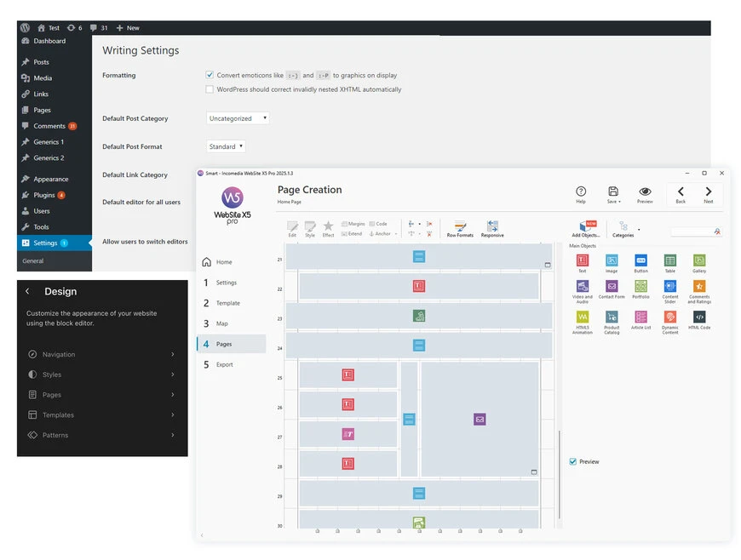This screenshot has height=560, width=741.
Task: Select the HTML Code object icon
Action: pyautogui.click(x=699, y=317)
